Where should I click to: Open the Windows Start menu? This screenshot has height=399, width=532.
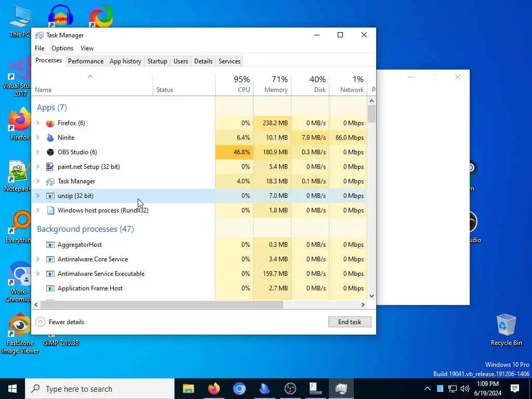[x=12, y=389]
